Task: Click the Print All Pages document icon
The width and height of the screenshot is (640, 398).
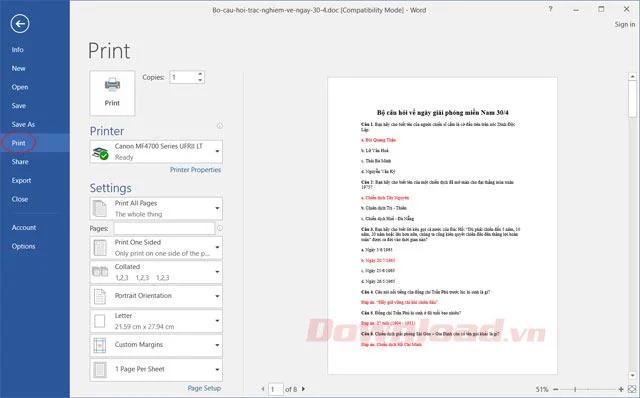Action: [x=100, y=208]
